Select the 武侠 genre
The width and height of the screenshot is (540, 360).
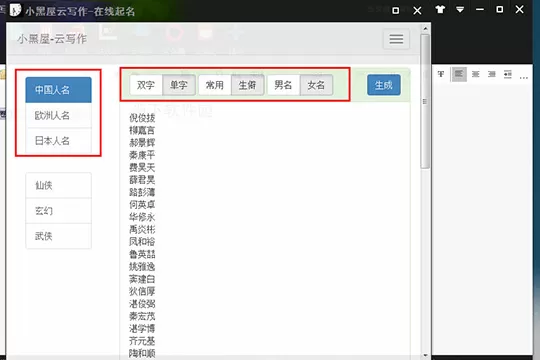[x=59, y=236]
